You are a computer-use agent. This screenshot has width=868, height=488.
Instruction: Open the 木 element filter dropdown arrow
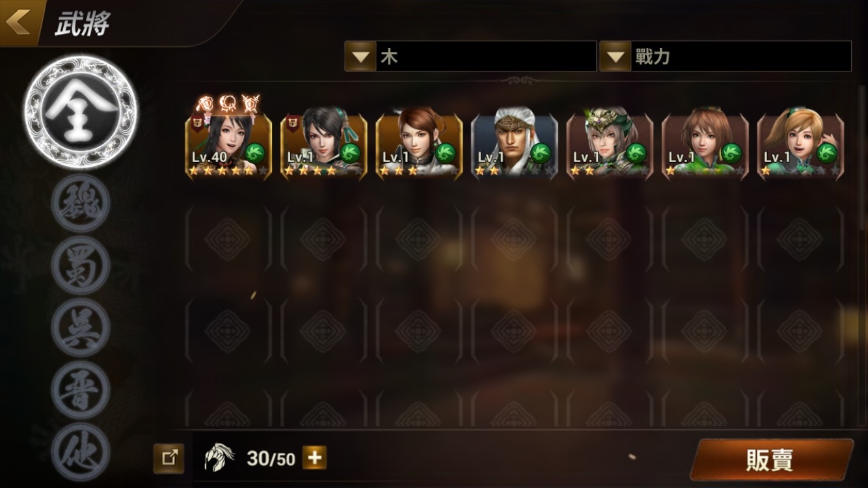pos(360,57)
